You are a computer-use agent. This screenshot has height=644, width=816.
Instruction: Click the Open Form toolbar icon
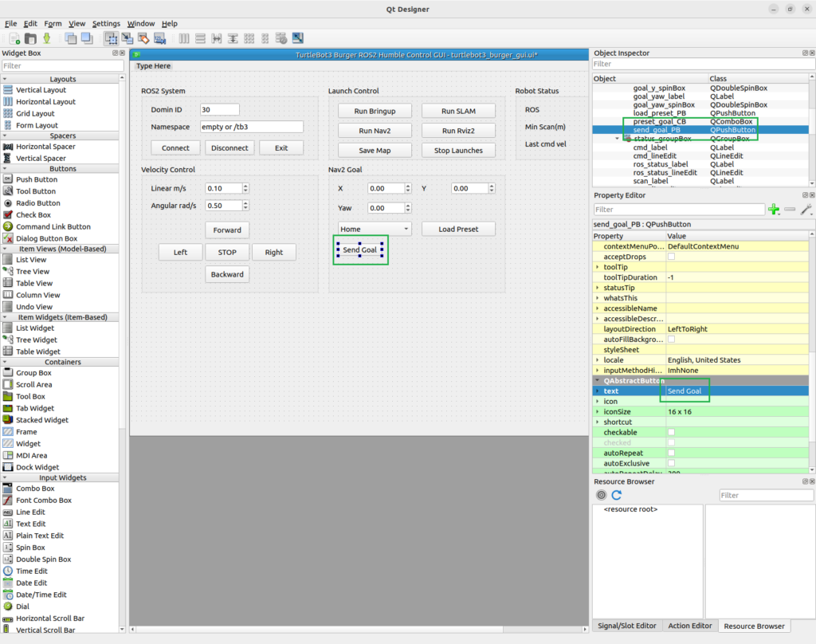pyautogui.click(x=31, y=38)
